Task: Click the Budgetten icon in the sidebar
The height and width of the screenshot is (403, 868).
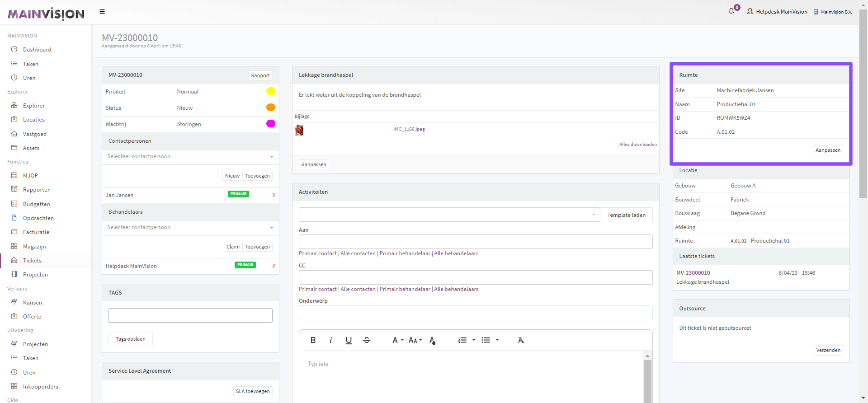Action: tap(14, 204)
